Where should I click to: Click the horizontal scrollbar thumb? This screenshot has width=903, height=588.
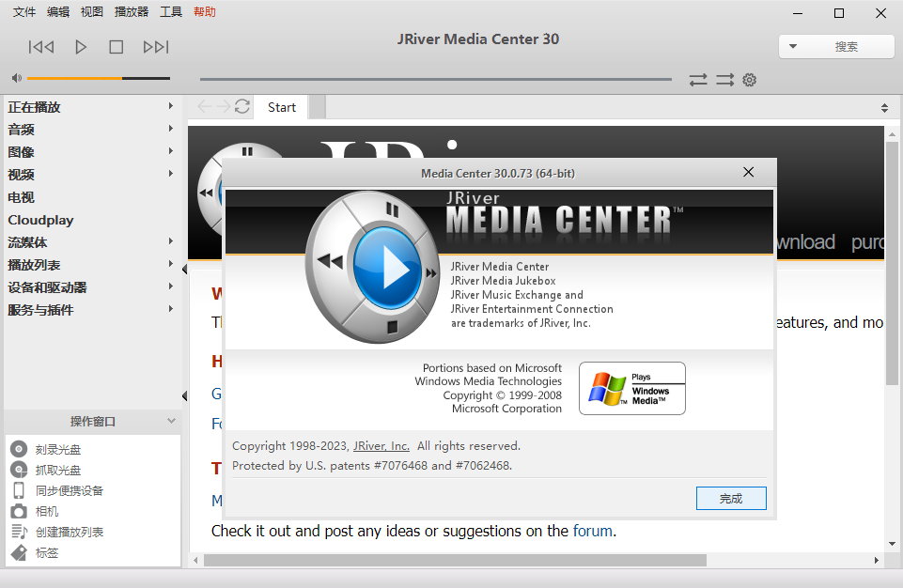tap(455, 560)
